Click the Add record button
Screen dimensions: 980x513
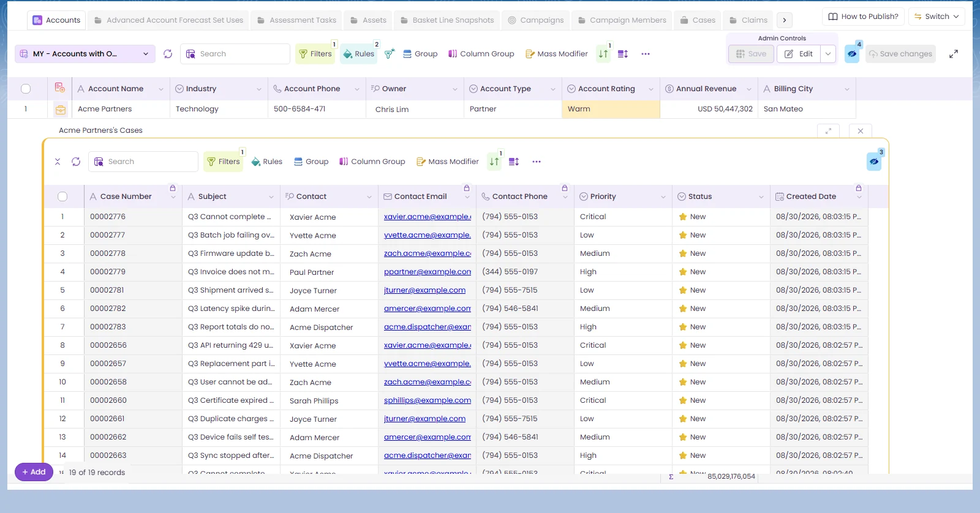click(x=34, y=472)
